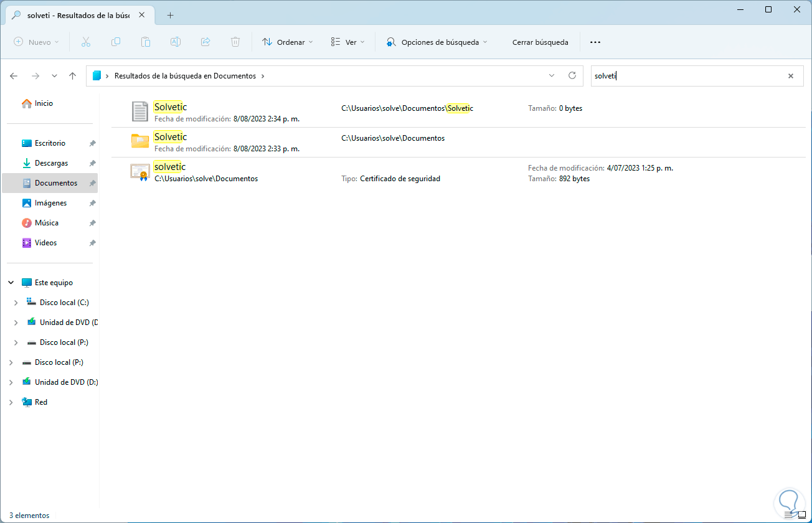Click the date '8/08/2023 2:33 p. m.'
This screenshot has height=523, width=812.
267,149
